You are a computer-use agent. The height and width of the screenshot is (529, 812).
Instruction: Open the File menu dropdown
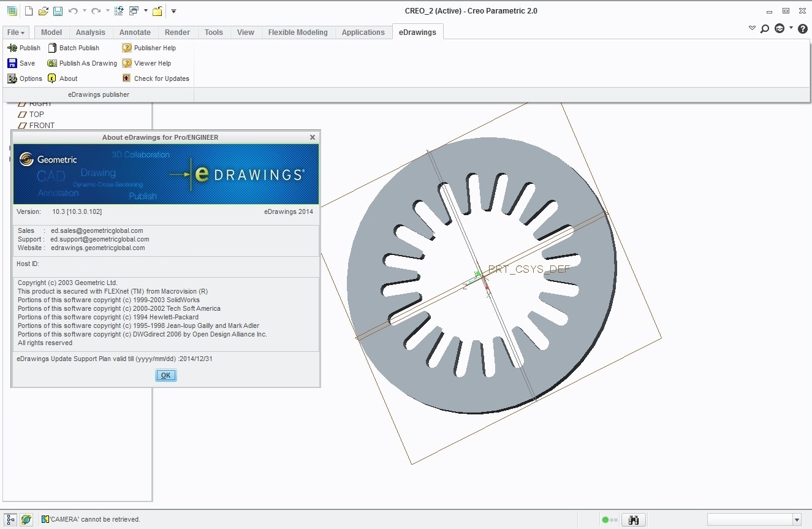16,32
